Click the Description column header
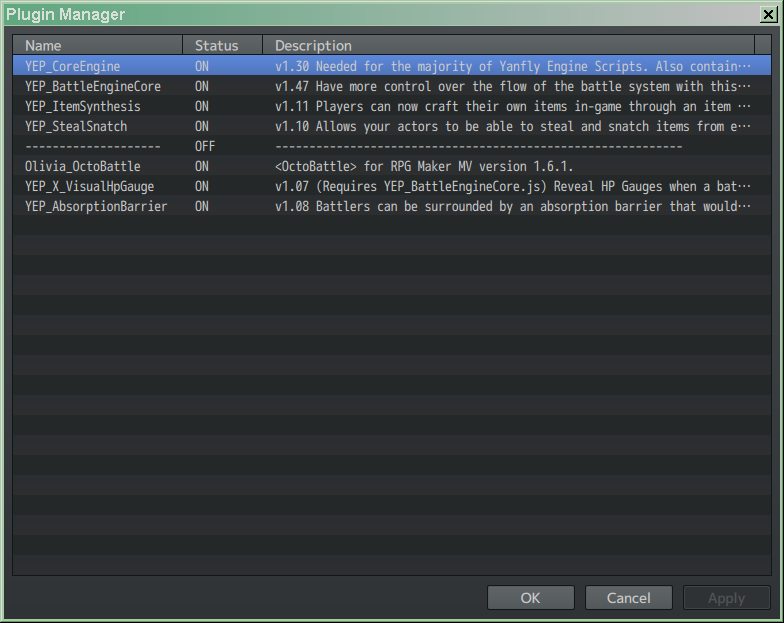Image resolution: width=784 pixels, height=623 pixels. (508, 46)
